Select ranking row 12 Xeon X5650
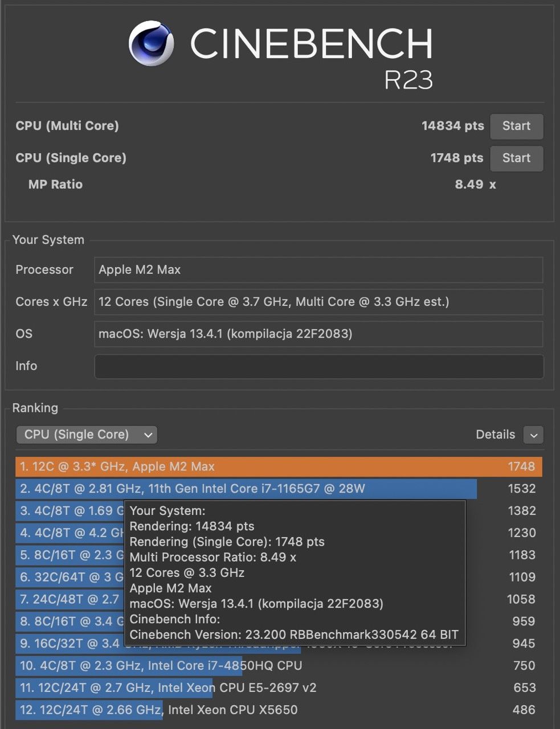Image resolution: width=560 pixels, height=729 pixels. pos(279,710)
